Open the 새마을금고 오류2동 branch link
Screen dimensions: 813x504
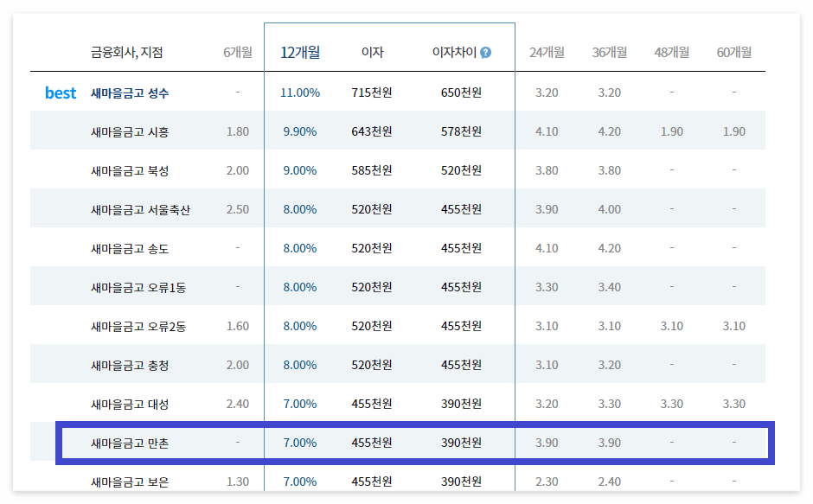[x=138, y=326]
